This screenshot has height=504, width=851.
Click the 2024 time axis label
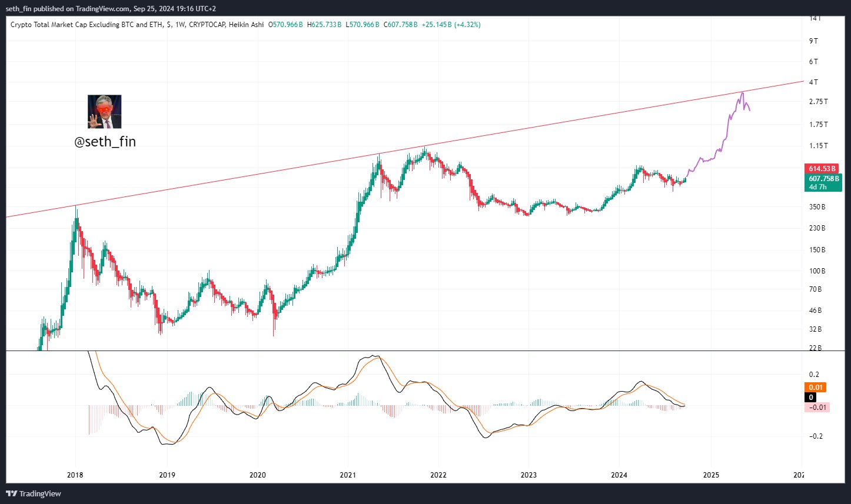pos(619,475)
